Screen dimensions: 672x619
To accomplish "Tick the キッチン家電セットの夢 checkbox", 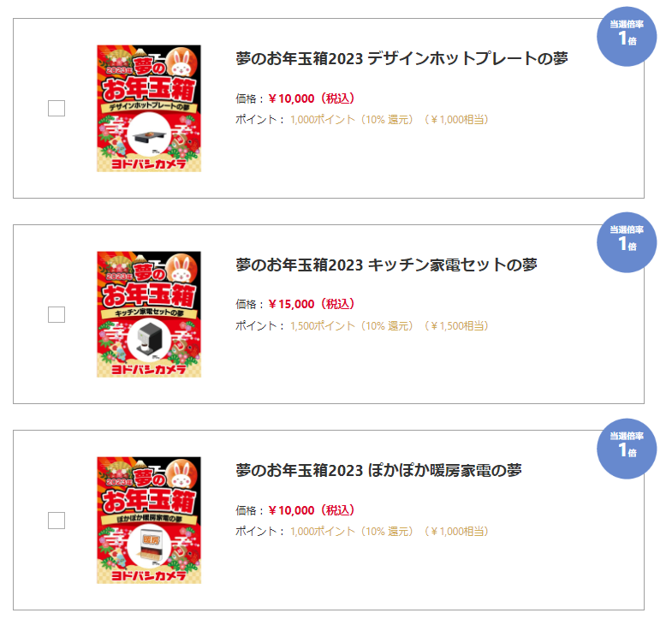I will [56, 314].
